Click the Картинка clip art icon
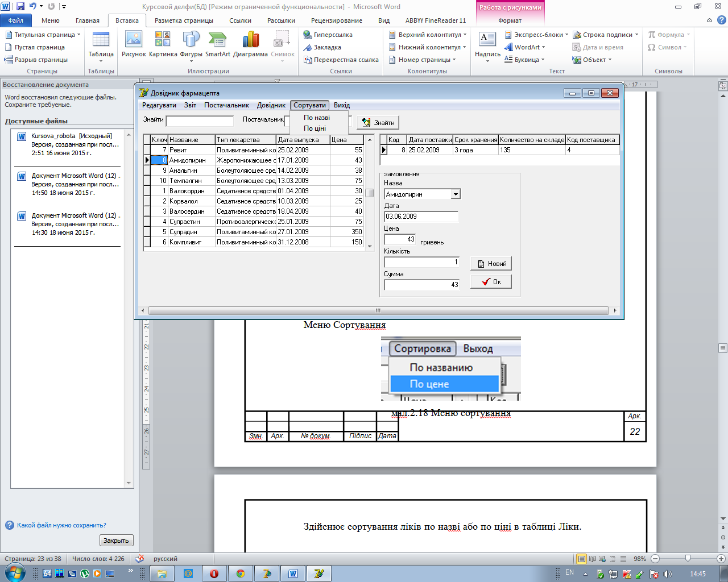 [x=163, y=44]
